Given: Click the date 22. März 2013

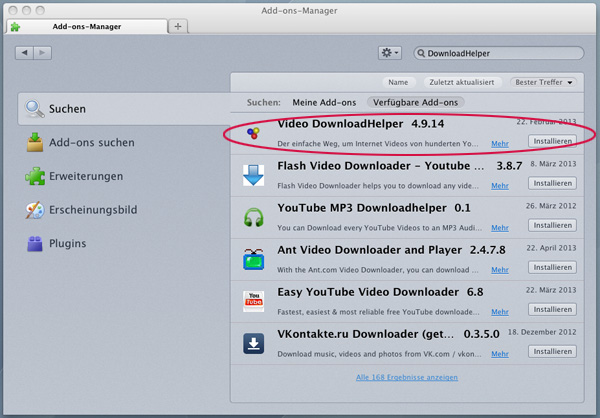Looking at the screenshot, I should 551,290.
